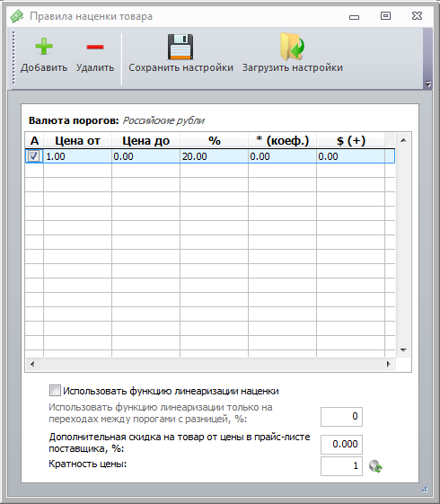Click the Российские рубли currency text
Viewport: 440px width, 504px height.
pos(163,120)
